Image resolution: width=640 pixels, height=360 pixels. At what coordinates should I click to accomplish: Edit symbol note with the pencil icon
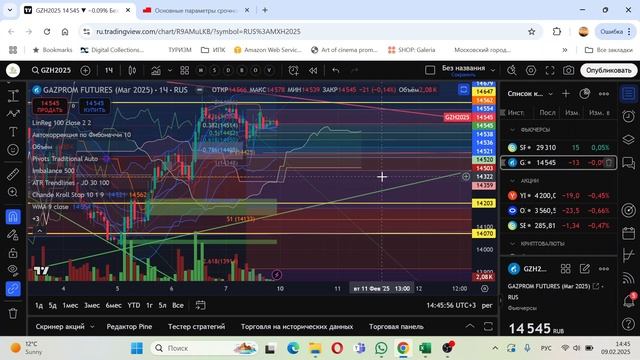584,269
